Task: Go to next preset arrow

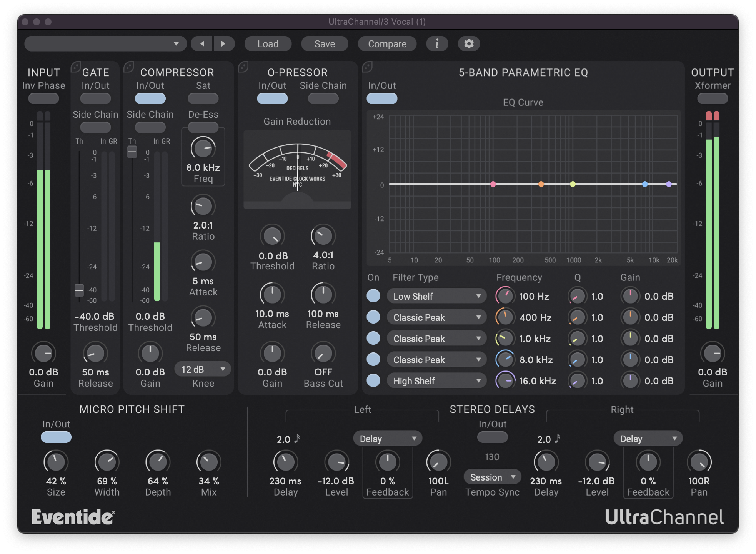Action: [x=224, y=44]
